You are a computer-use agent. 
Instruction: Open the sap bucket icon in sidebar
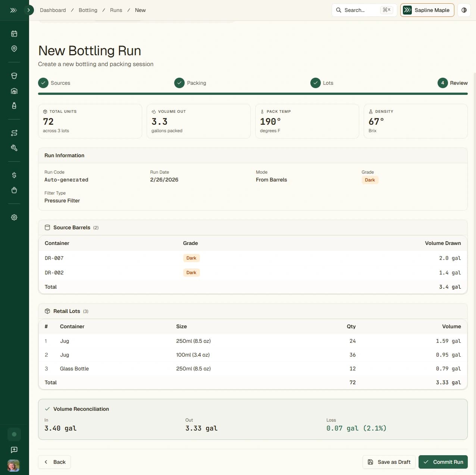click(x=14, y=76)
